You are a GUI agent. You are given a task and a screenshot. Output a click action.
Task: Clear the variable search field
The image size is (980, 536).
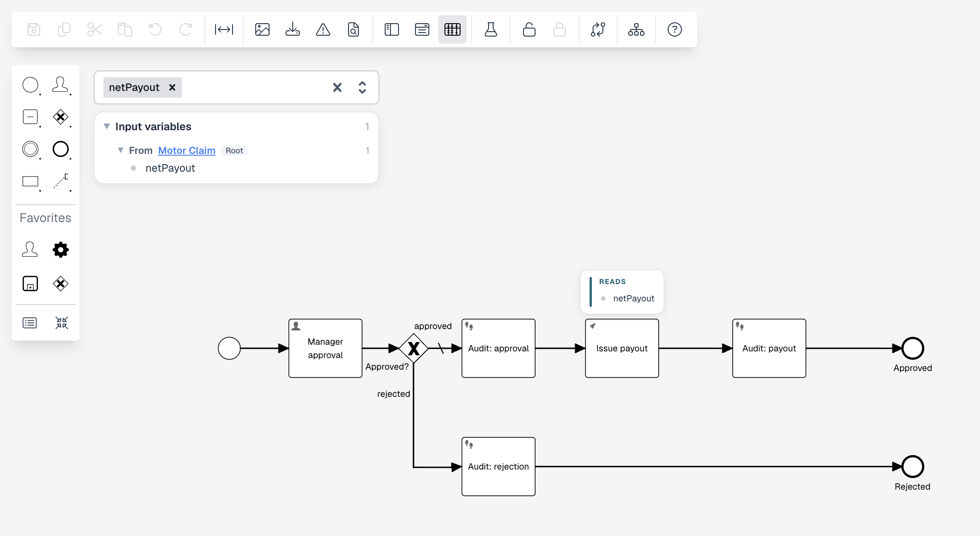pyautogui.click(x=337, y=87)
